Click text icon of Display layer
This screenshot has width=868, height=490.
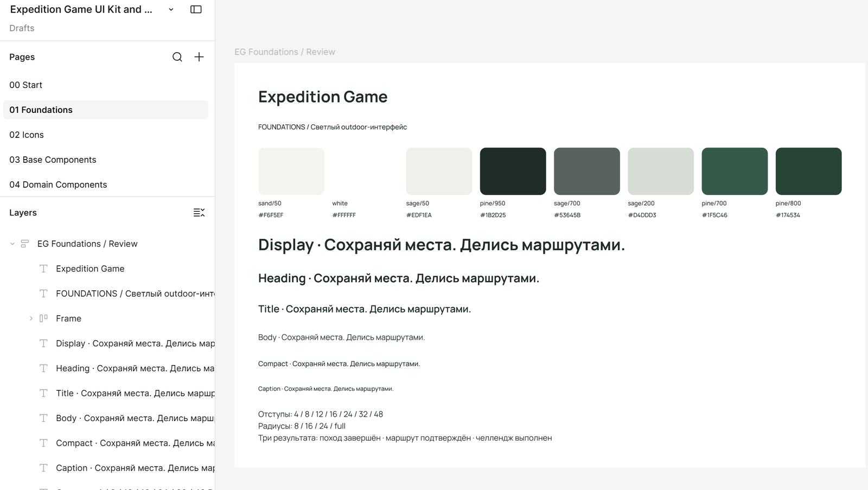pos(43,343)
